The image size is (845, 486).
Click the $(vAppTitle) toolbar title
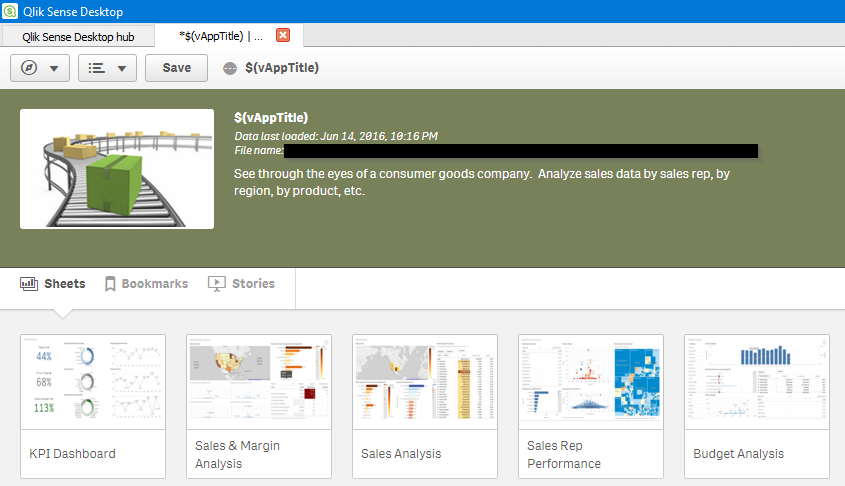pyautogui.click(x=282, y=68)
